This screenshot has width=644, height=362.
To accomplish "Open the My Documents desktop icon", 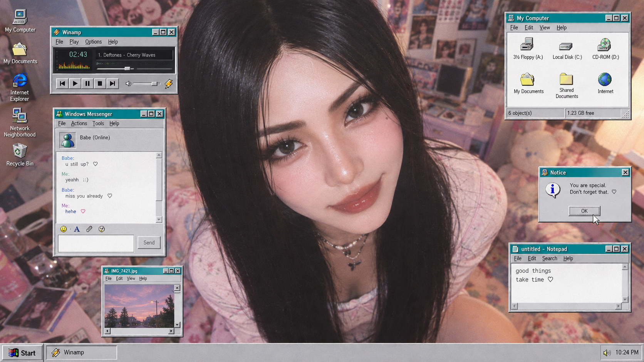I will pyautogui.click(x=20, y=53).
